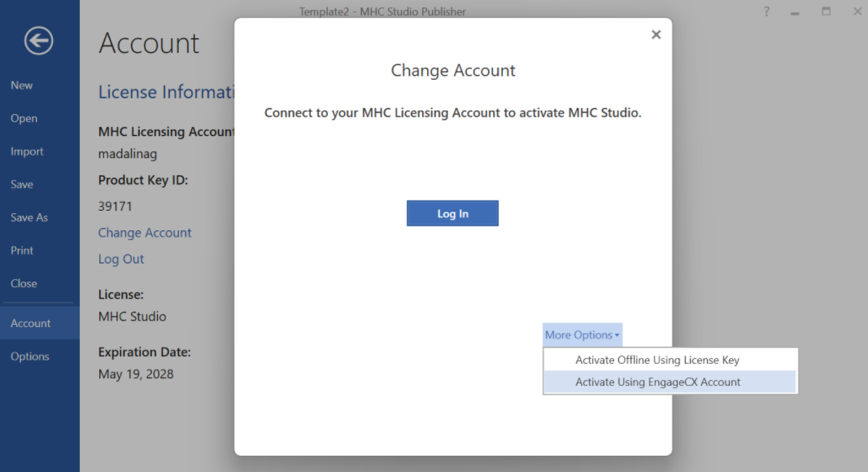This screenshot has width=868, height=472.
Task: Click the License: label
Action: point(120,294)
